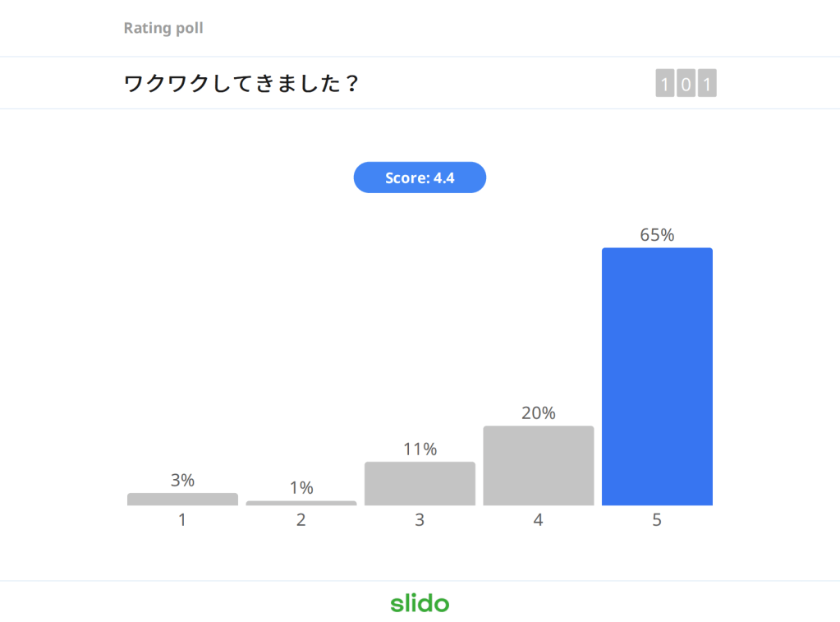The image size is (840, 622).
Task: Click the first digit of the vote counter
Action: click(x=665, y=84)
